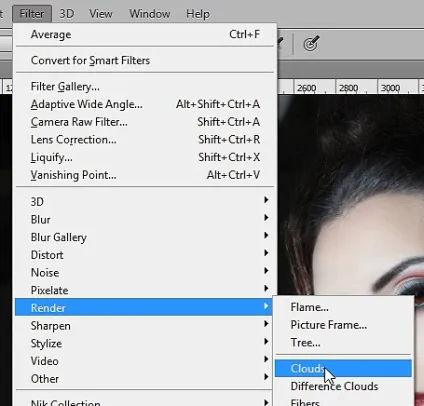Choose Convert for Smart Filters
The height and width of the screenshot is (406, 424).
tap(145, 60)
